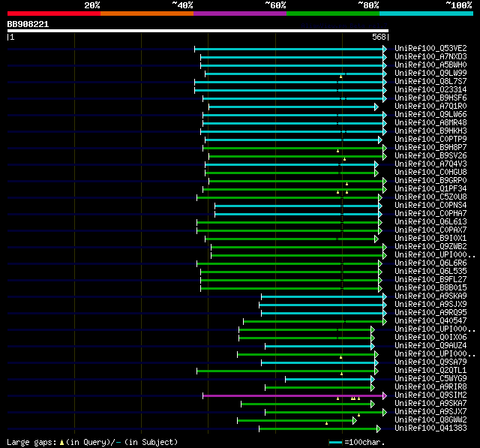The height and width of the screenshot is (448, 480).
Task: Open hit UniRef100_O23314
Action: (x=430, y=90)
